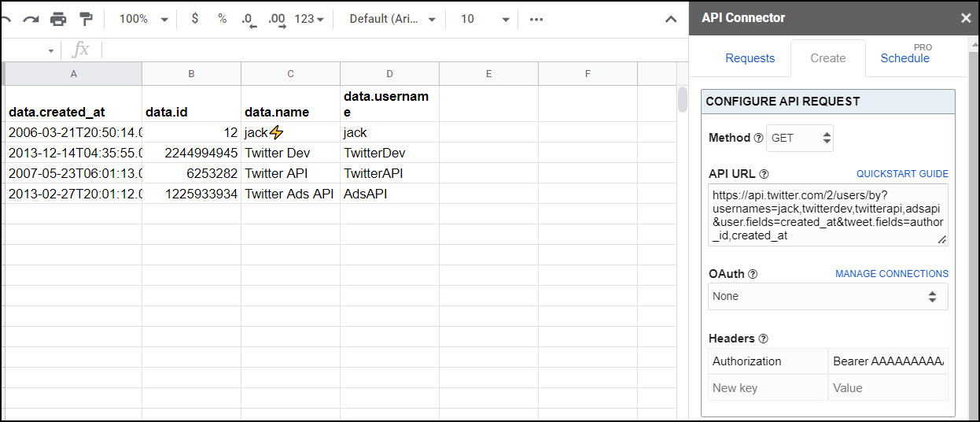Open the three-dot more toolbar options

tap(536, 19)
